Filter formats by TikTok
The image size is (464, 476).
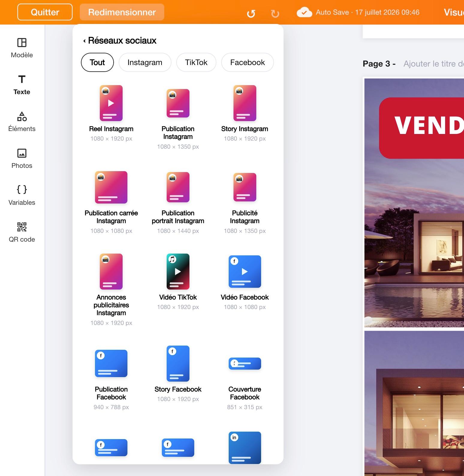click(196, 62)
